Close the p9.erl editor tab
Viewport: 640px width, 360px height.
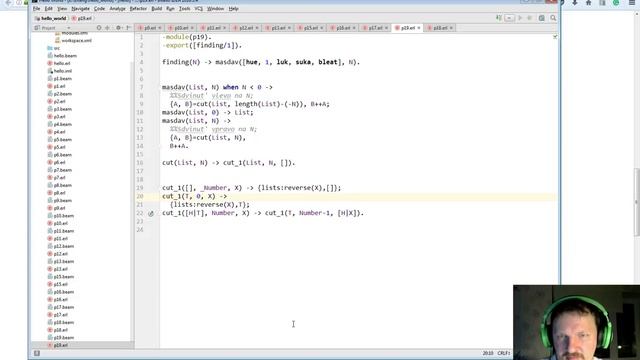[160, 28]
